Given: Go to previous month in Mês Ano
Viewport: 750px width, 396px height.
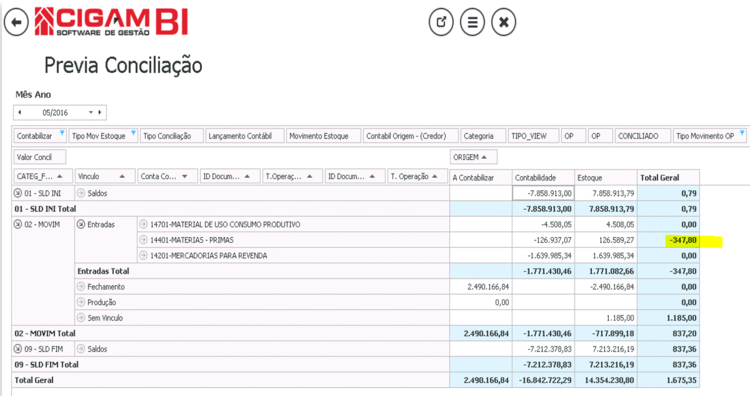Looking at the screenshot, I should 20,112.
